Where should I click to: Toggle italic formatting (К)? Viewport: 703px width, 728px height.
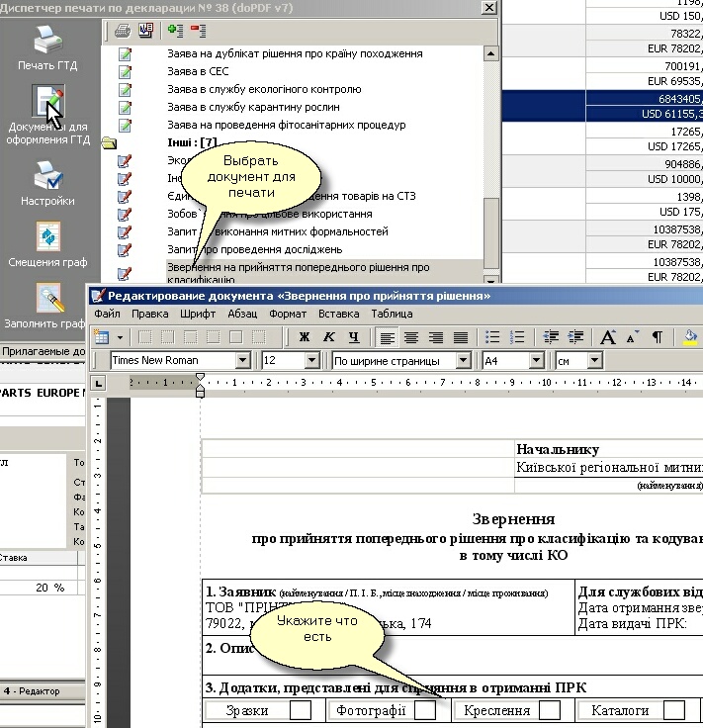pos(329,337)
